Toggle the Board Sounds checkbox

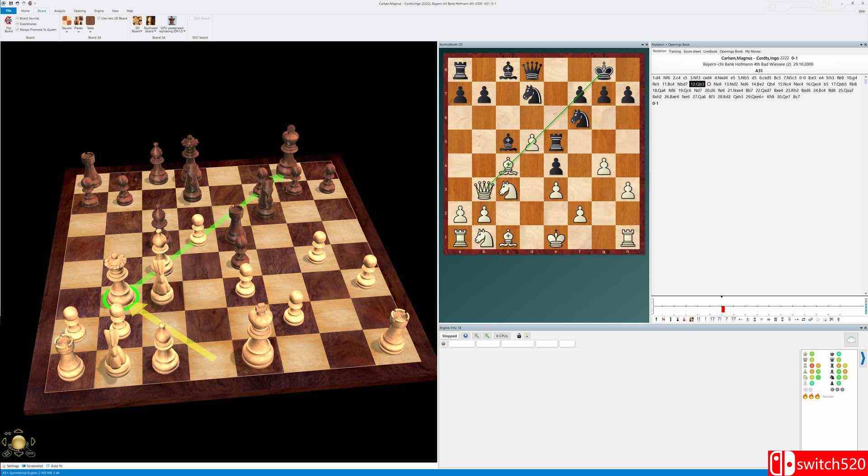point(17,19)
